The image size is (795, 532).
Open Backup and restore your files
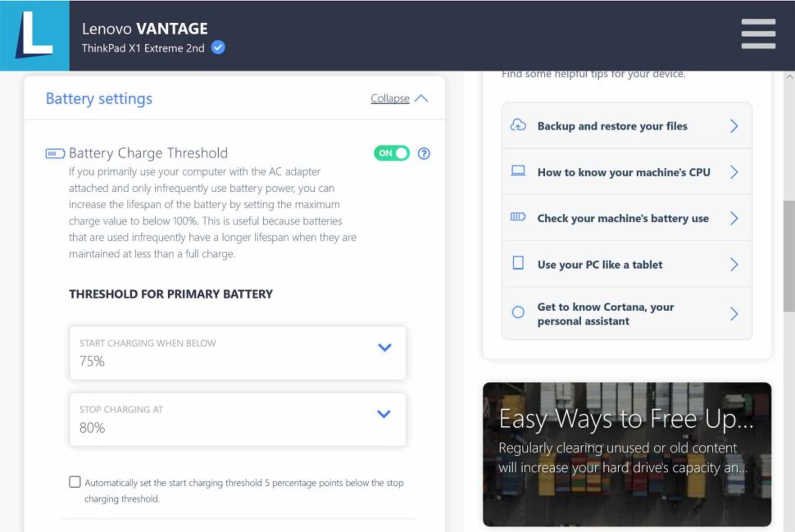625,126
